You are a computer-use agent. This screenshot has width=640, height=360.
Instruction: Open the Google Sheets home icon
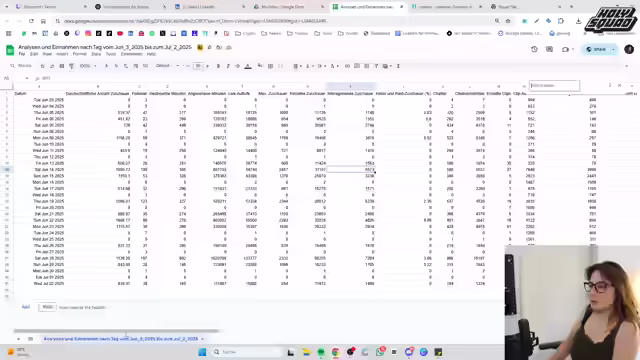(x=10, y=50)
